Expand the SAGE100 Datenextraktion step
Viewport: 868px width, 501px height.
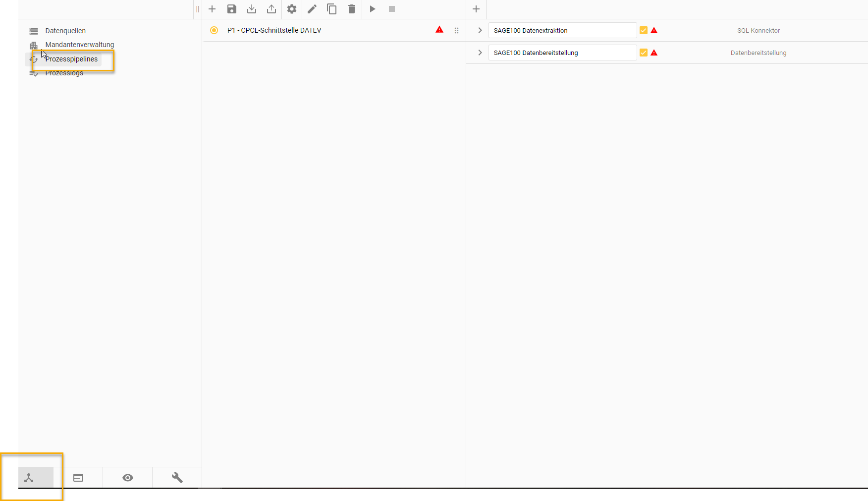coord(480,30)
